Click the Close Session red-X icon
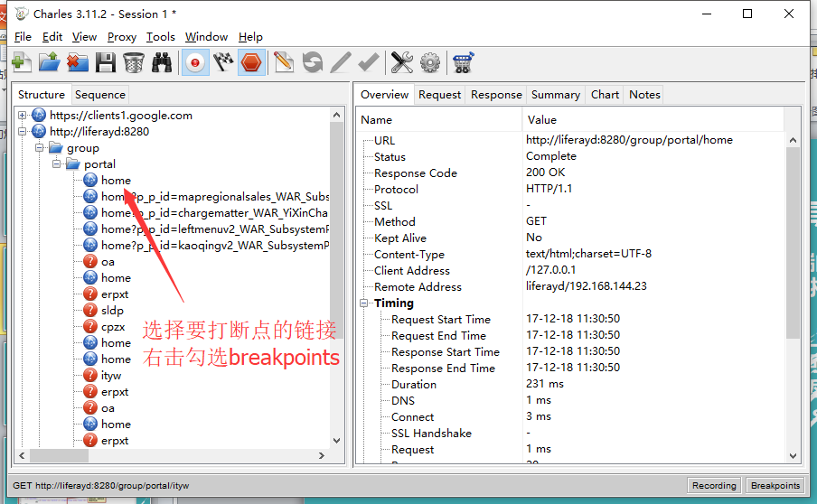Image resolution: width=817 pixels, height=504 pixels. (78, 62)
